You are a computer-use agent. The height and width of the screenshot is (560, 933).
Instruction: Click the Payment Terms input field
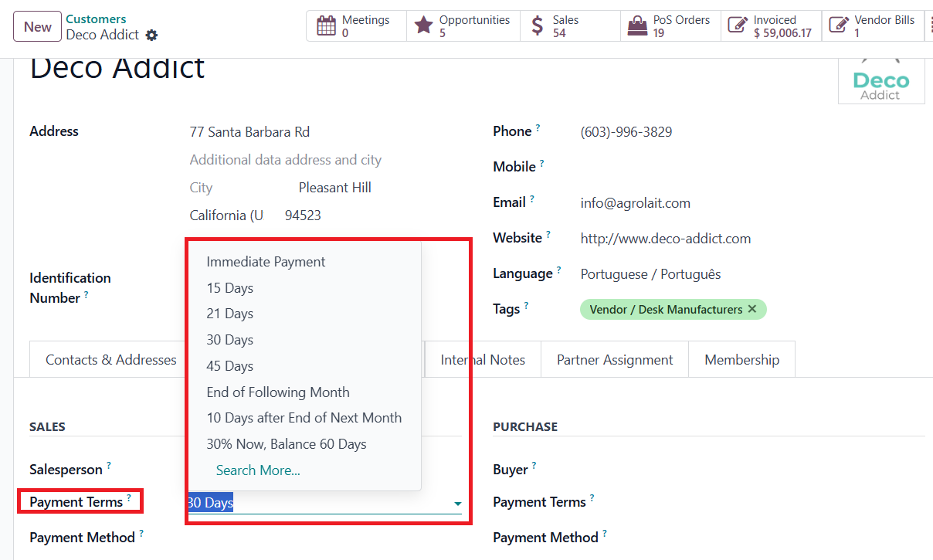[x=317, y=503]
